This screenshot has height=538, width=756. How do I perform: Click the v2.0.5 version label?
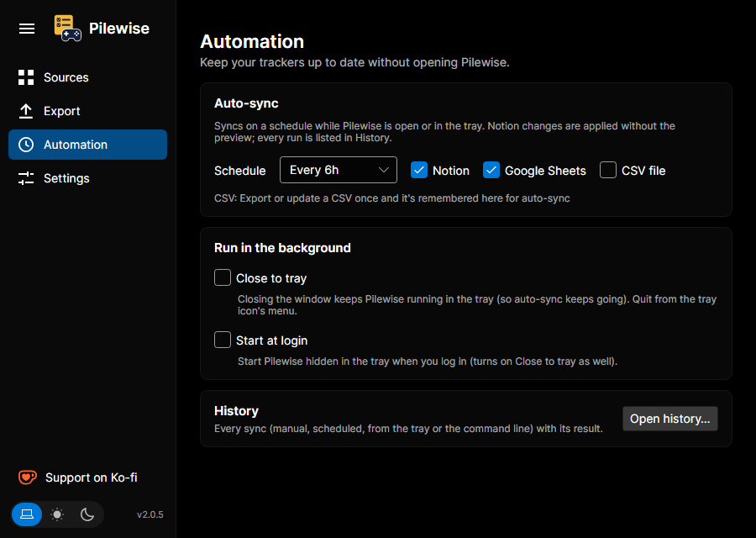coord(150,514)
